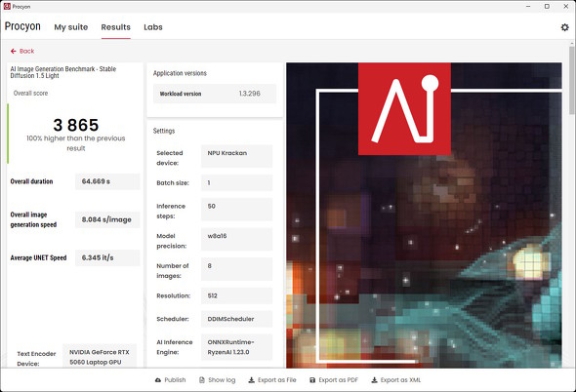This screenshot has height=392, width=576.
Task: Click the 64.669 s duration value
Action: tap(96, 181)
